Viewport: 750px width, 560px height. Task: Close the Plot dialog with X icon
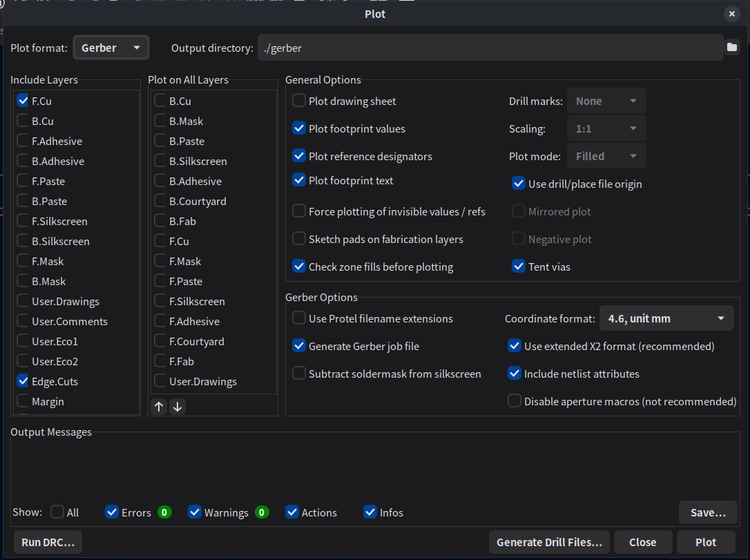tap(731, 14)
